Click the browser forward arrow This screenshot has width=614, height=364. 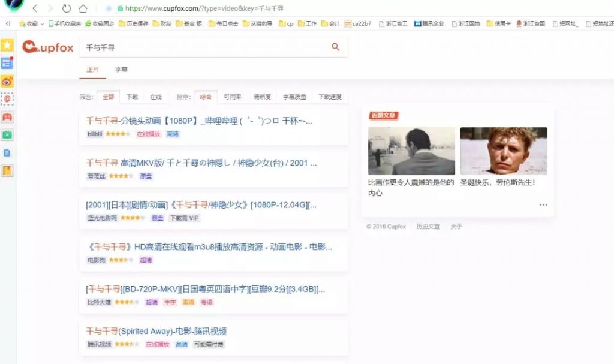(50, 8)
